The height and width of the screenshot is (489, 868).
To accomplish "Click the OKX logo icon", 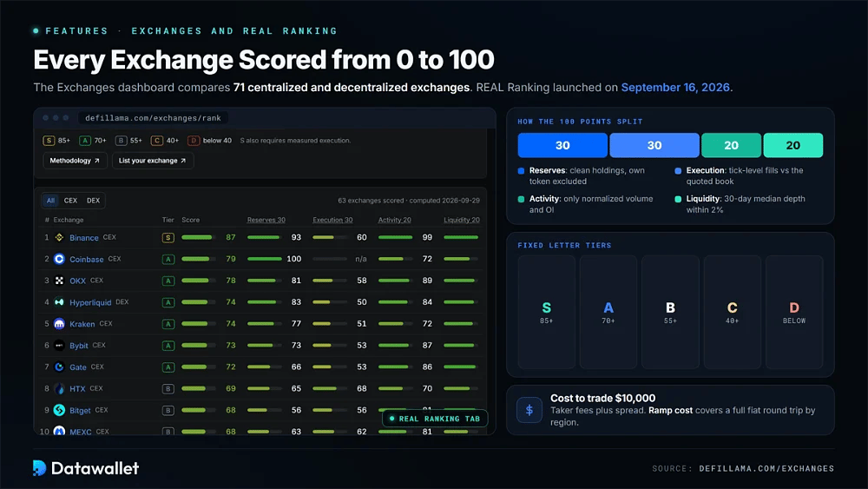I will click(x=59, y=281).
